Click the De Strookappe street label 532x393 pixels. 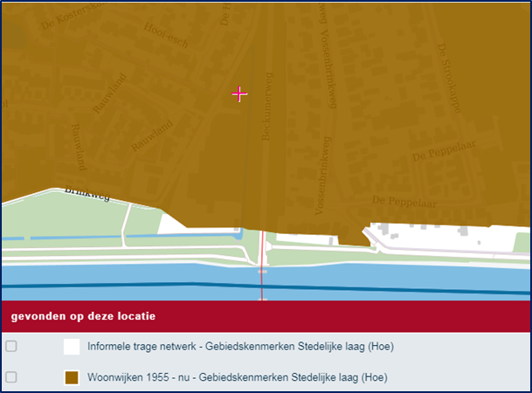pos(449,79)
